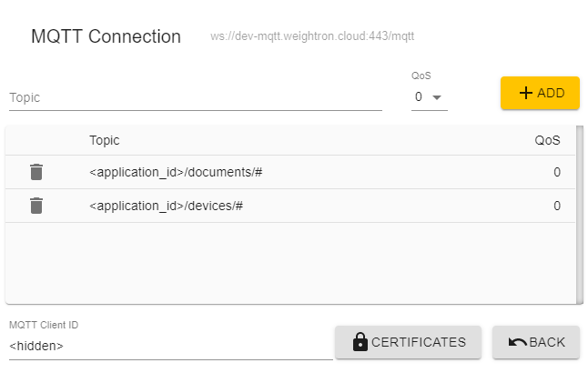Screen dimensions: 588x383
Task: Go BACK using the back button
Action: 536,342
